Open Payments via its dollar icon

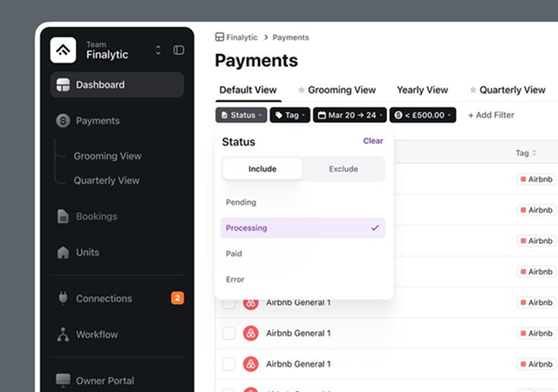coord(63,121)
